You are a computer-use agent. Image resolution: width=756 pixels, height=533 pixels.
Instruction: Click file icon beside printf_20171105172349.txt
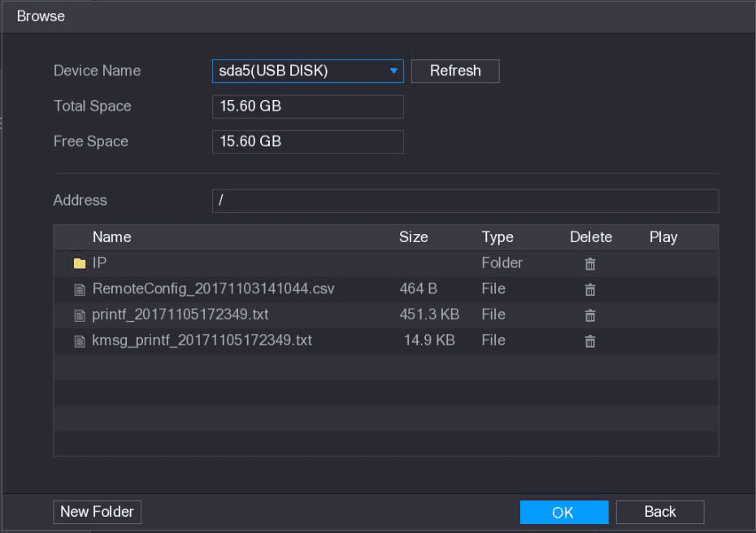80,315
